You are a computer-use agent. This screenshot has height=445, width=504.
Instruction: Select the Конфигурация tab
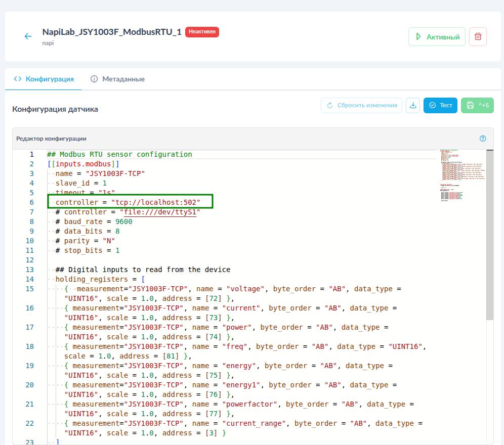point(44,79)
